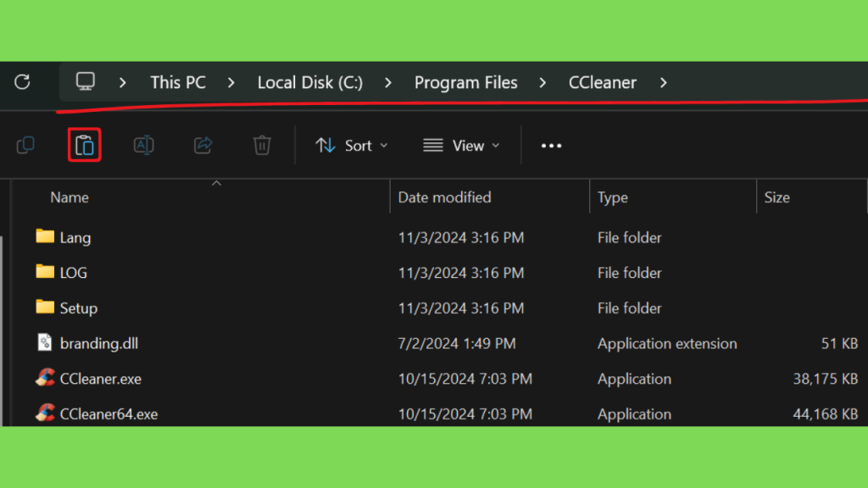
Task: Sort by the Date modified column header
Action: 444,197
